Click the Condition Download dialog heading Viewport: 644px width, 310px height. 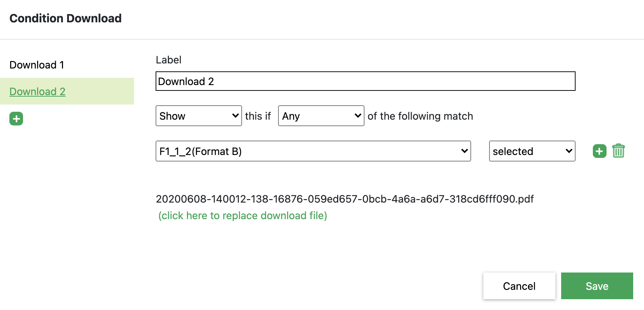tap(66, 18)
